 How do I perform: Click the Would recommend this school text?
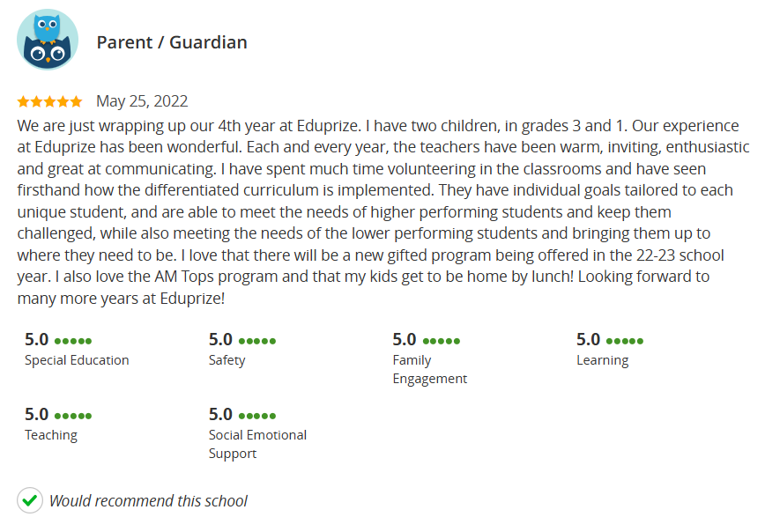(148, 501)
